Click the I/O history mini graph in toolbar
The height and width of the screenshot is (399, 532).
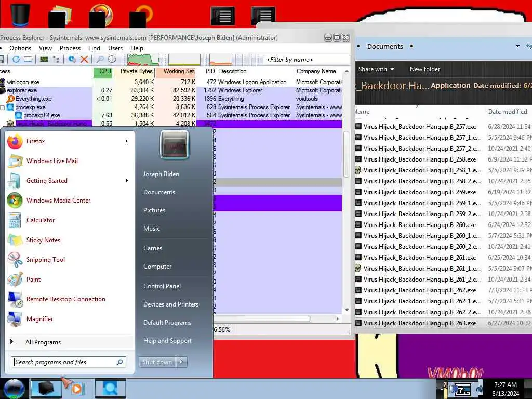pyautogui.click(x=220, y=59)
